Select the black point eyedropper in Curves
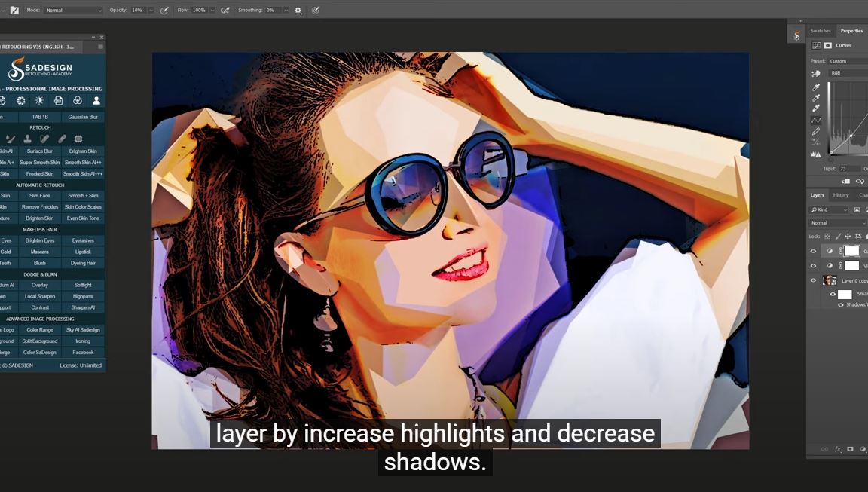This screenshot has width=868, height=492. pos(816,87)
